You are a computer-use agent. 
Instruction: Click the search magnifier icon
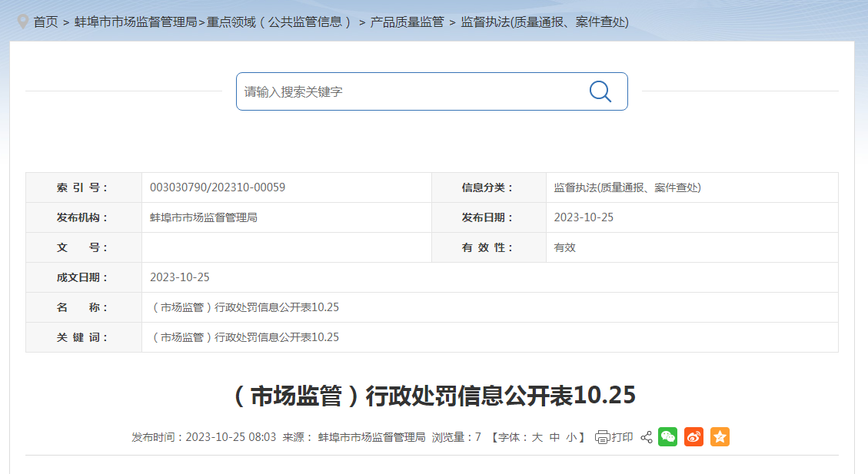tap(600, 91)
